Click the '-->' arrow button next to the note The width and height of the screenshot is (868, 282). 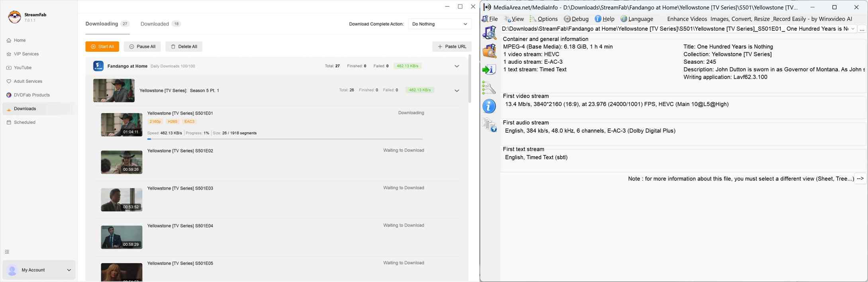click(x=860, y=179)
